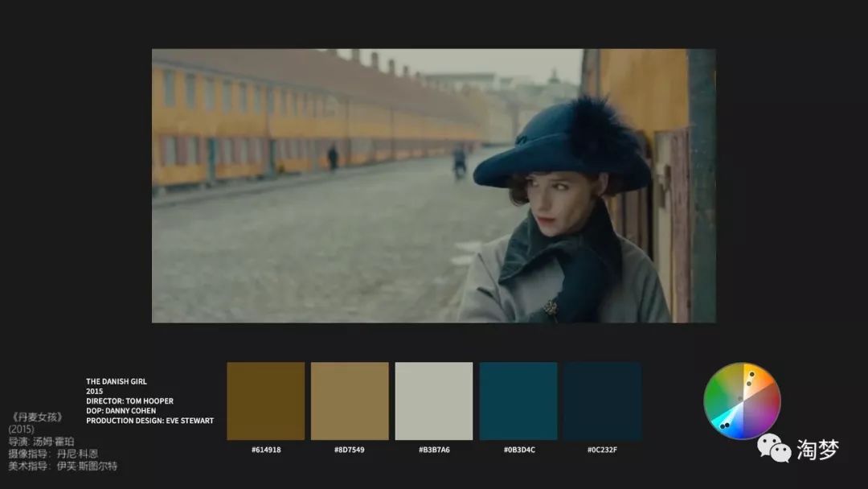Select DIRECTOR: TOM HOOPER credit line
The image size is (868, 489).
pos(129,401)
